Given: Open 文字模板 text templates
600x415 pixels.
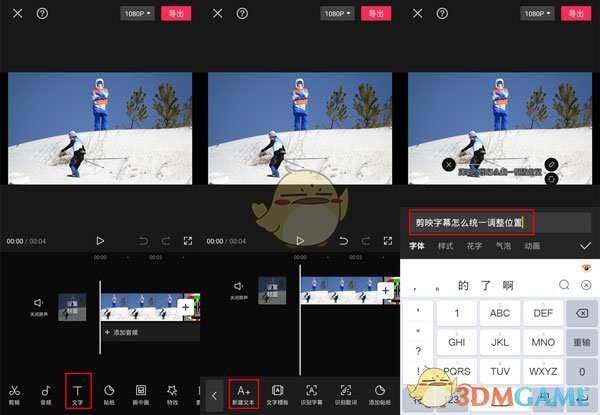Looking at the screenshot, I should click(x=277, y=393).
